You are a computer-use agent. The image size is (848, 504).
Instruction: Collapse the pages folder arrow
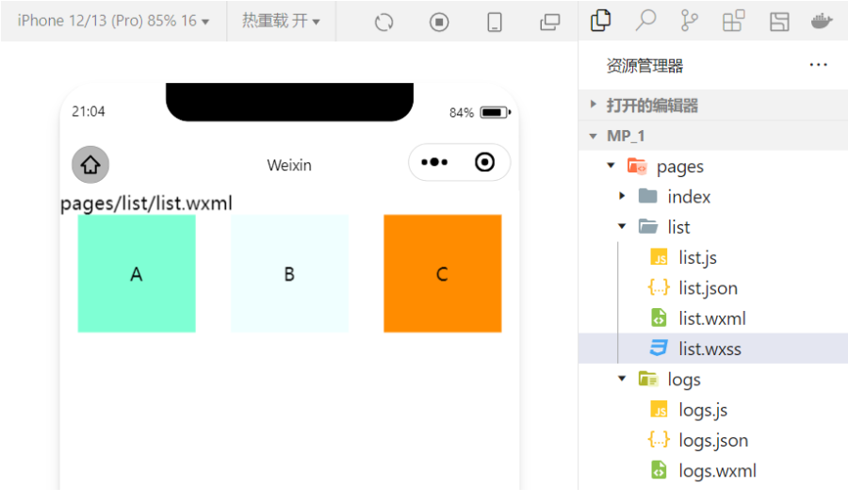(612, 166)
